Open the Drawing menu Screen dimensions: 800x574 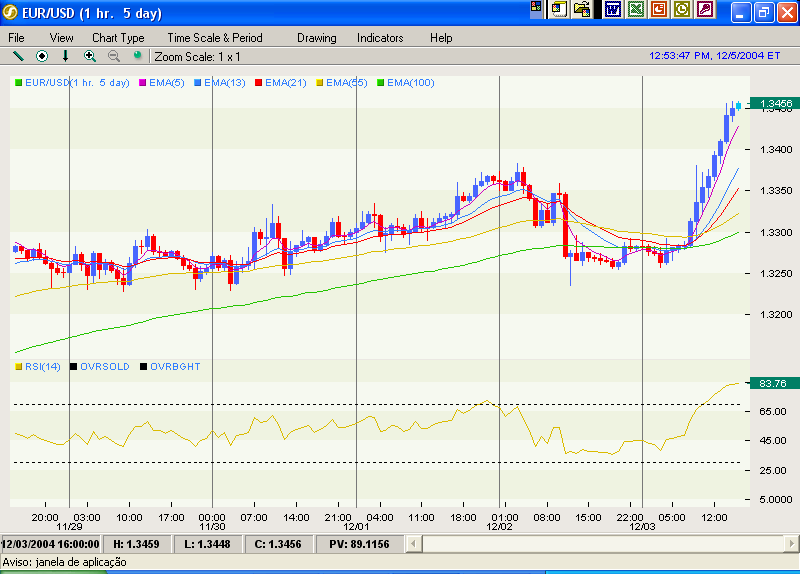point(316,38)
